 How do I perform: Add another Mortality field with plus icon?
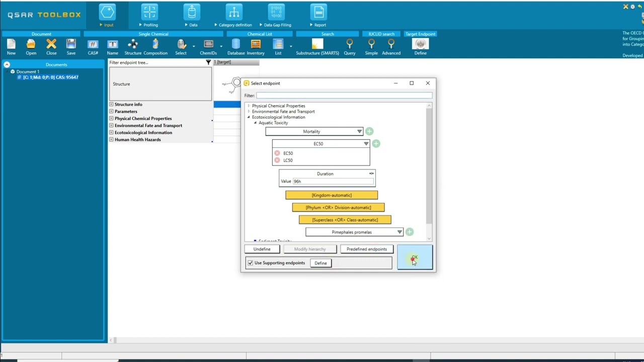pyautogui.click(x=369, y=131)
